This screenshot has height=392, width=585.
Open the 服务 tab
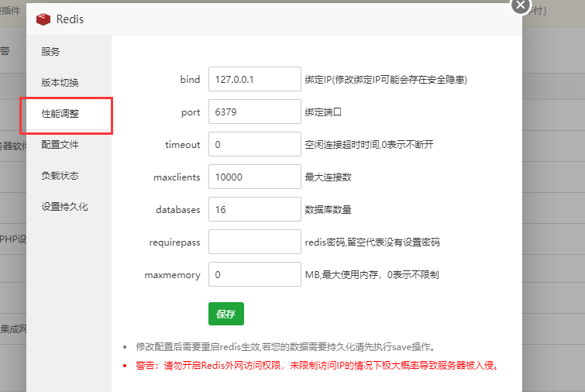point(50,51)
